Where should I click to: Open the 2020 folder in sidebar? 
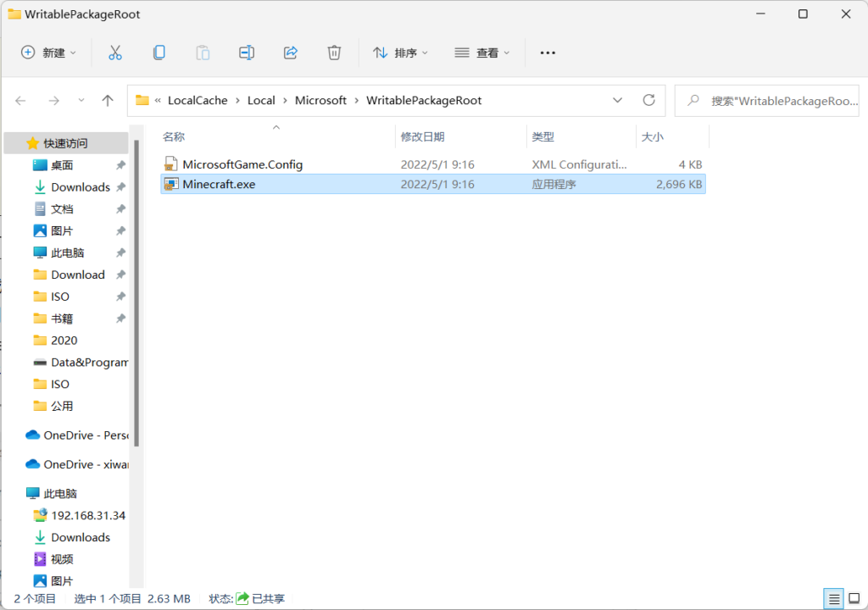(64, 341)
